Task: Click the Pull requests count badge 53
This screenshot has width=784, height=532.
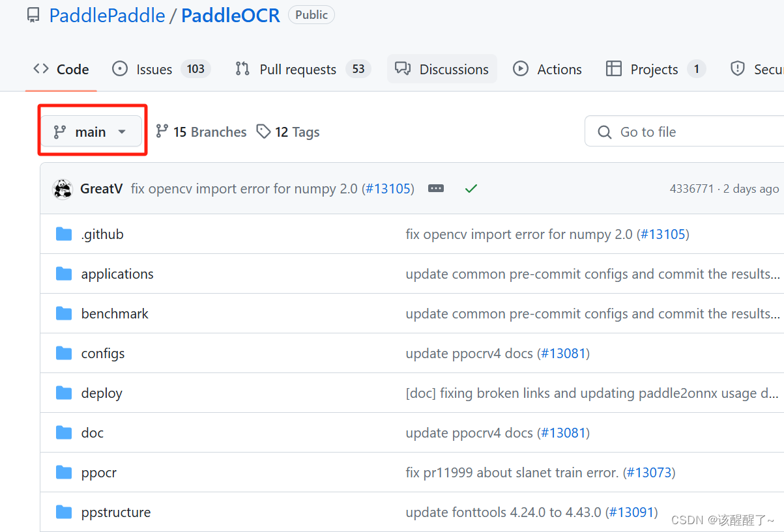Action: 358,69
